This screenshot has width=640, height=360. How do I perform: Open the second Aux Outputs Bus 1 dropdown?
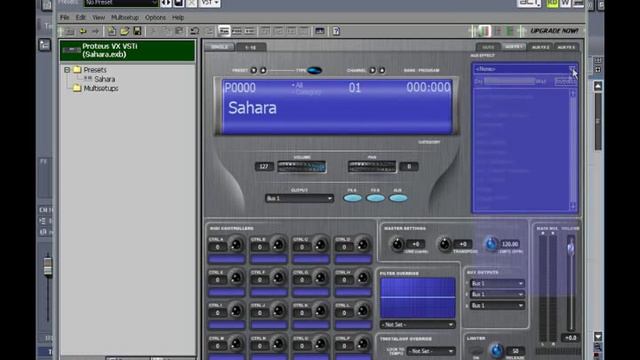pos(497,294)
